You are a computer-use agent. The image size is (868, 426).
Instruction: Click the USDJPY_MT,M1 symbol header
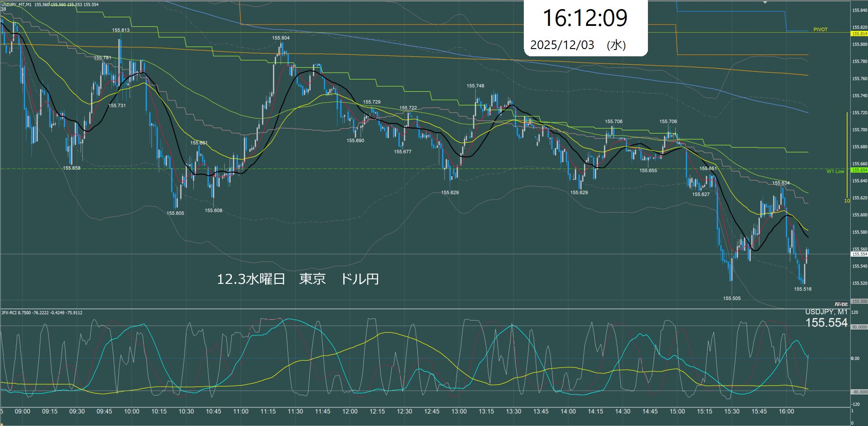16,5
